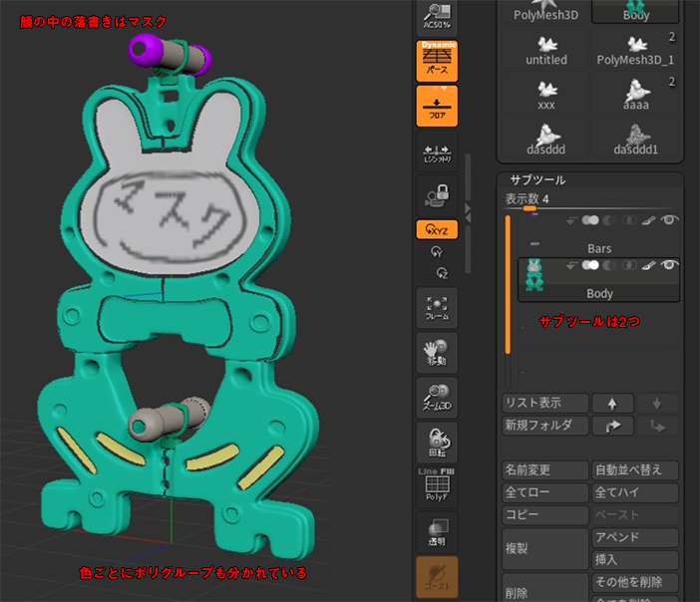Set subtract boolean mode on Bars subtool

click(x=610, y=220)
